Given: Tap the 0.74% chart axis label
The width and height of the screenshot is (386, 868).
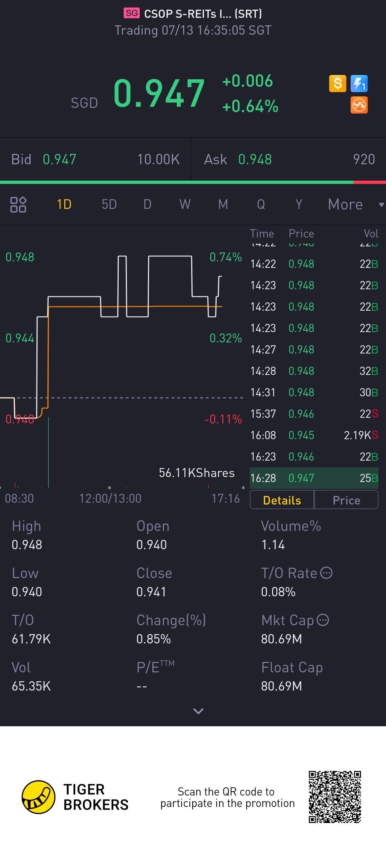Looking at the screenshot, I should 226,257.
